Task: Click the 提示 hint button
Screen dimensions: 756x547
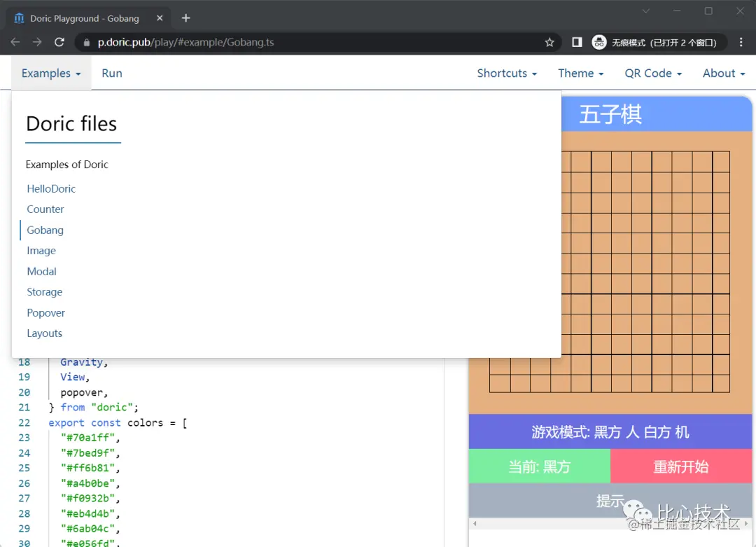Action: coord(610,501)
